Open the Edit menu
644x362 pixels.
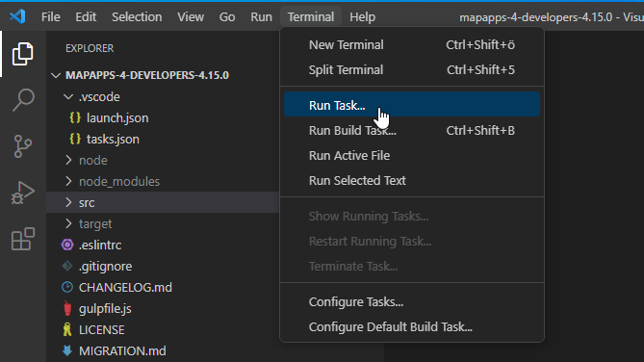[x=86, y=16]
